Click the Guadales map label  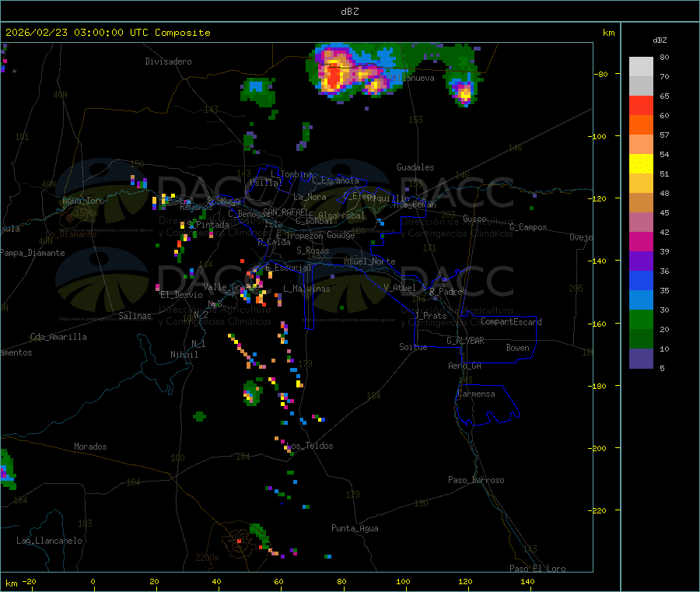pyautogui.click(x=415, y=167)
